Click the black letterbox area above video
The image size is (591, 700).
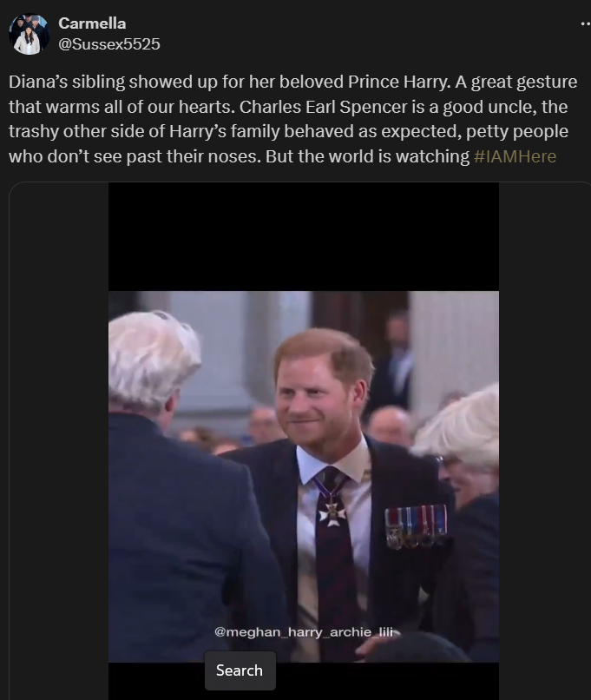tap(303, 236)
